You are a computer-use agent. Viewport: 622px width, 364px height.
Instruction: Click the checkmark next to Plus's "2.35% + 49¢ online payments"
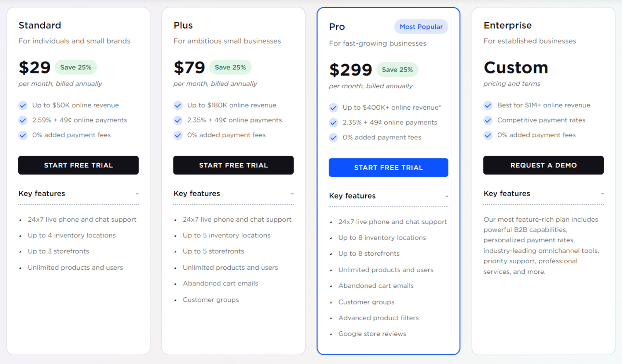point(178,120)
